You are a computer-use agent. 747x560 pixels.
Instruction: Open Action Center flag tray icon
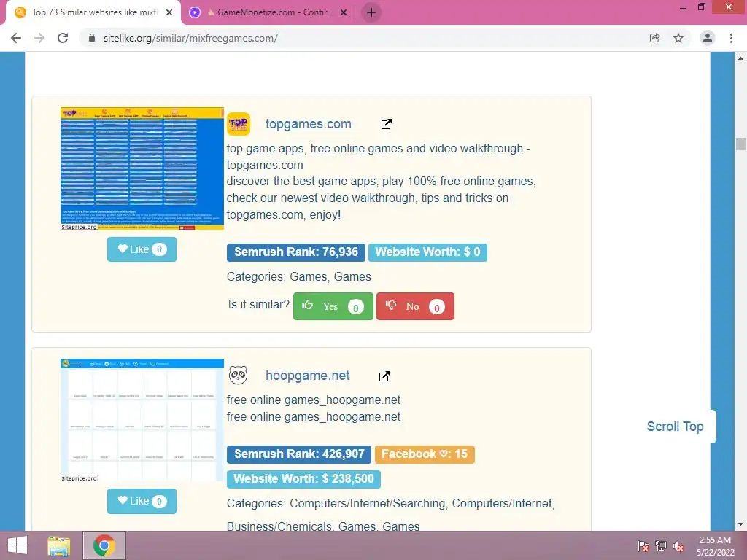[x=643, y=546]
